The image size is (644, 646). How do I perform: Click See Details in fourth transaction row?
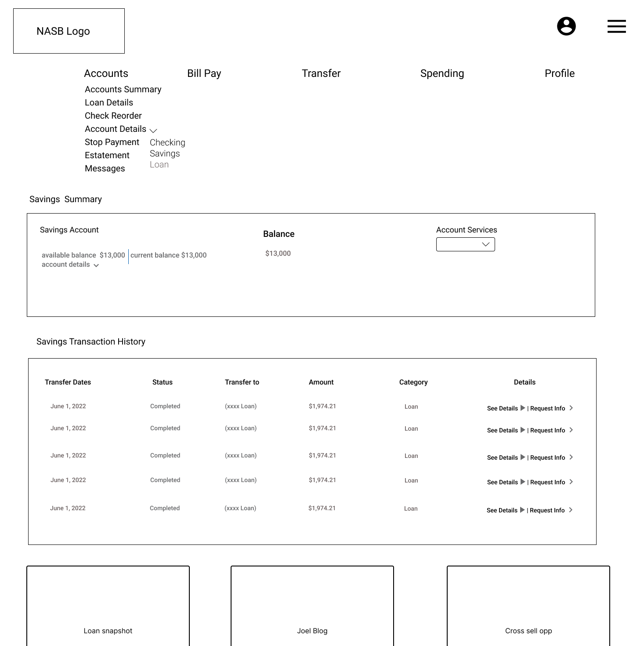click(503, 482)
